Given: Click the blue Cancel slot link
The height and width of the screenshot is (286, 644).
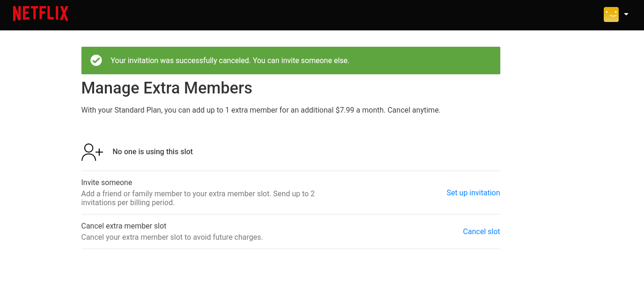Looking at the screenshot, I should (481, 231).
